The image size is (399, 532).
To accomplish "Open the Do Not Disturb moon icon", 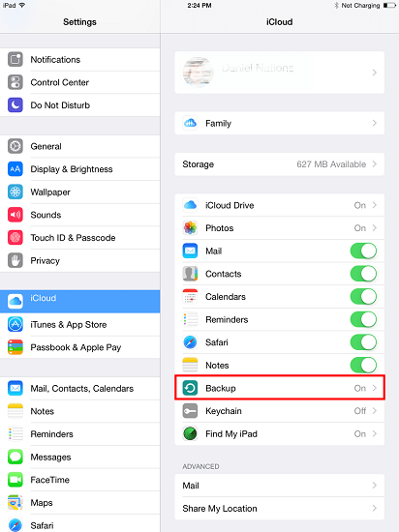I will (15, 105).
